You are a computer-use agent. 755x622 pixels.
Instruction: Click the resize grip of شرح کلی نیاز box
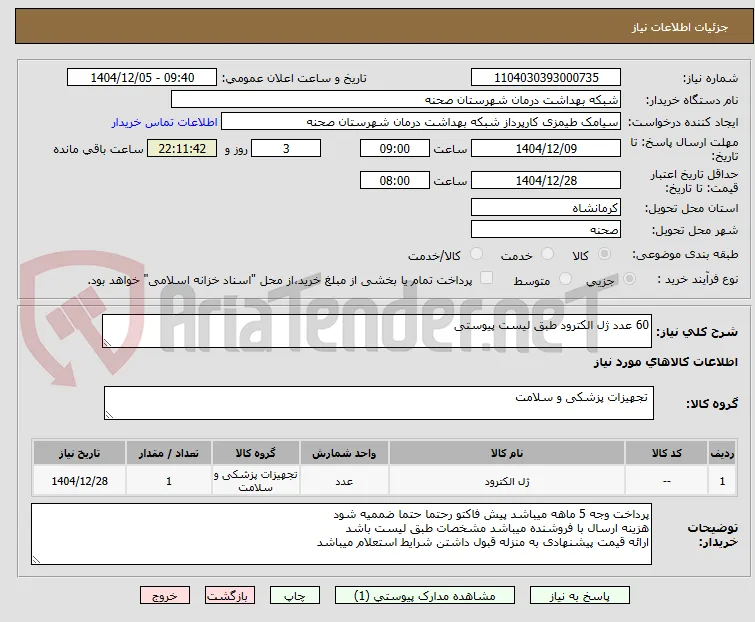[x=107, y=342]
